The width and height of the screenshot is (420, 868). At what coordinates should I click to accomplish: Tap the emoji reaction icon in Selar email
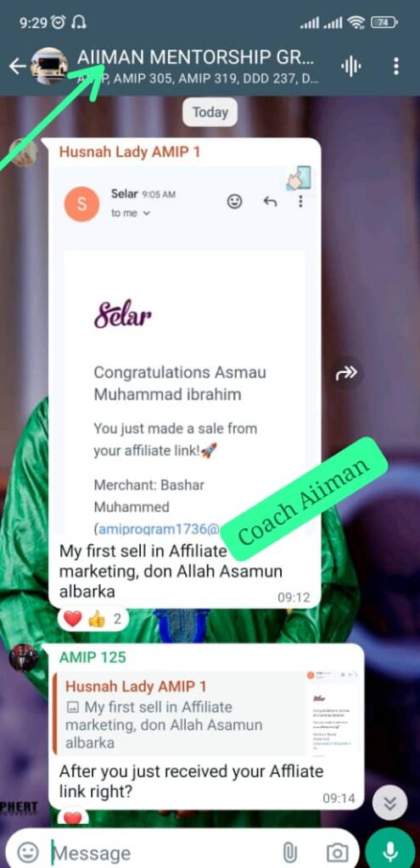(235, 202)
